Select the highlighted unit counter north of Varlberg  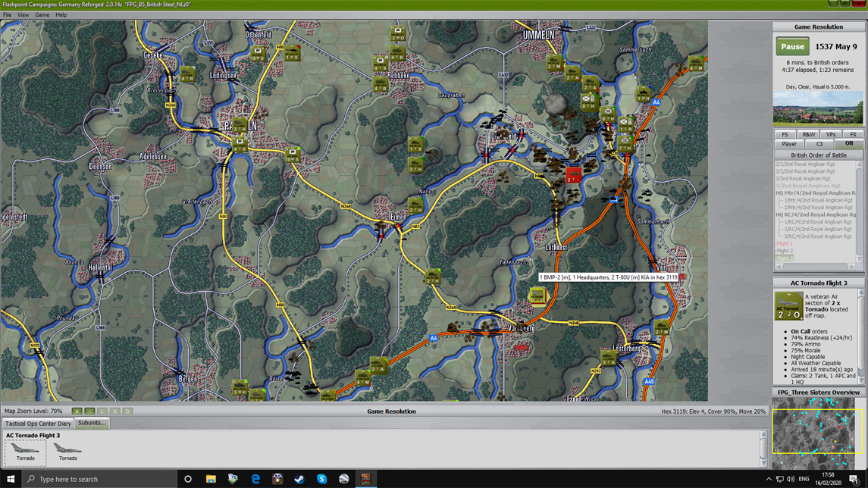point(537,296)
